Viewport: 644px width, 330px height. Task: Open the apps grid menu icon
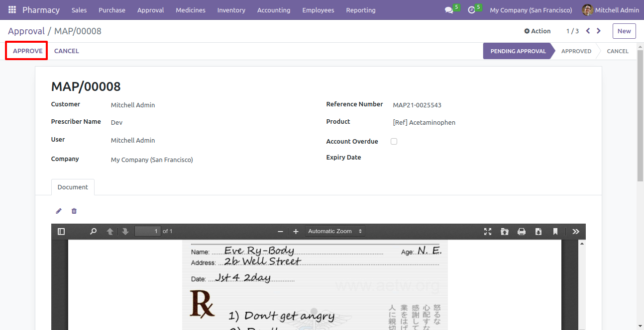[x=12, y=10]
